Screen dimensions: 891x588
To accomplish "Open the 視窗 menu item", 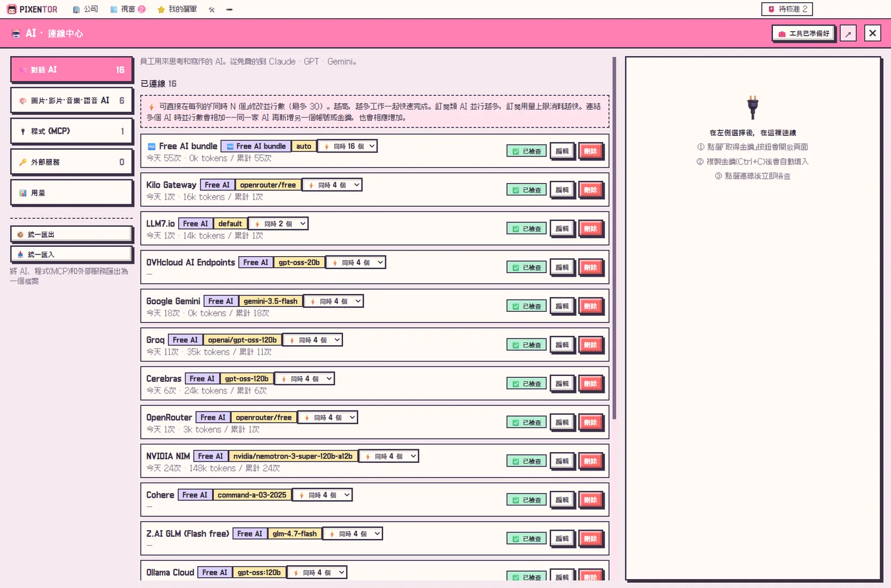I will [x=128, y=9].
